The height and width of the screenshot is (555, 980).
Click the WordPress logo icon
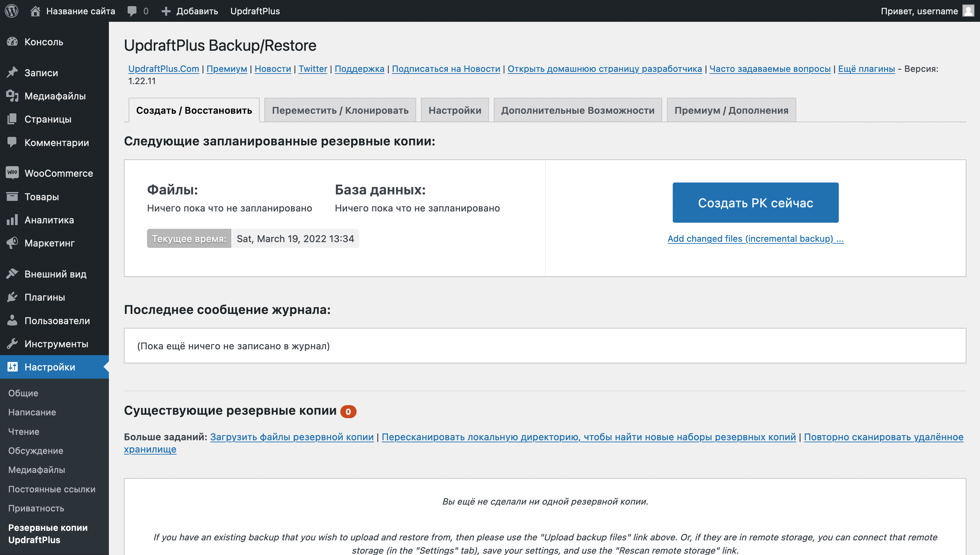pyautogui.click(x=12, y=11)
